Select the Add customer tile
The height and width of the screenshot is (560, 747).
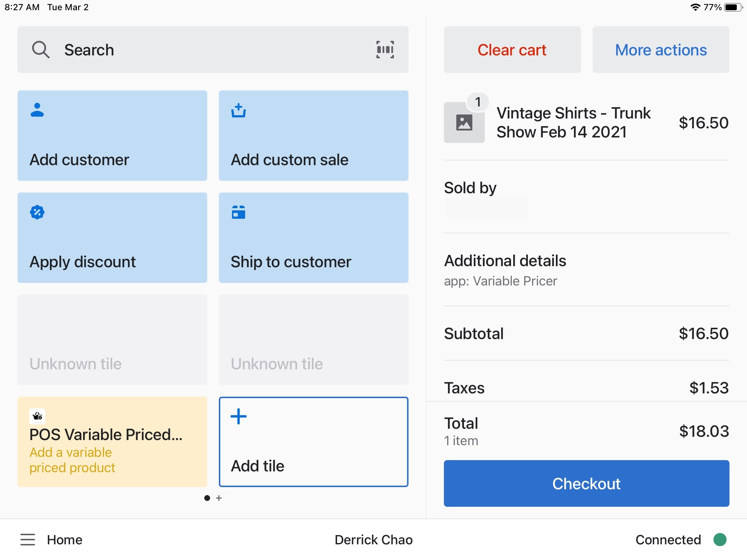point(112,135)
